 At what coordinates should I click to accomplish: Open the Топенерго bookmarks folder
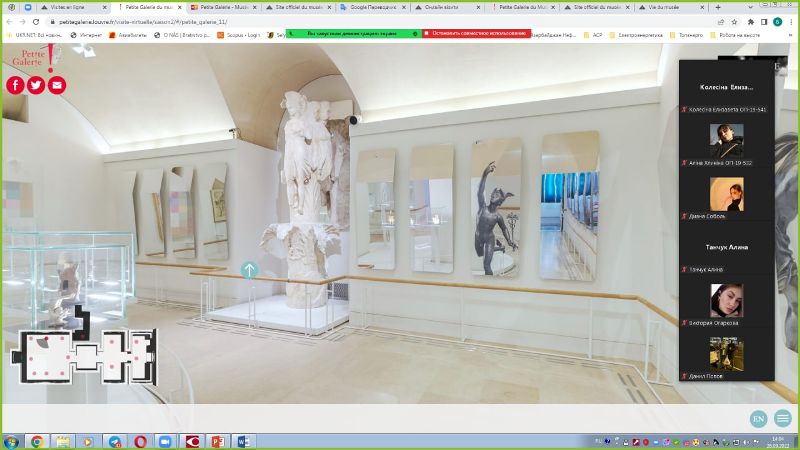point(686,35)
